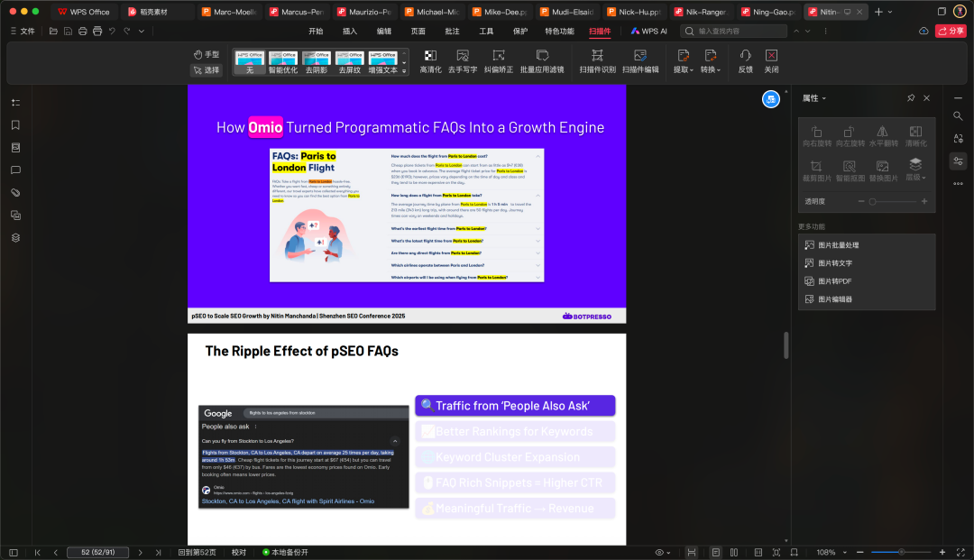The width and height of the screenshot is (974, 560).
Task: Click the zoom slider in status bar
Action: (x=901, y=552)
